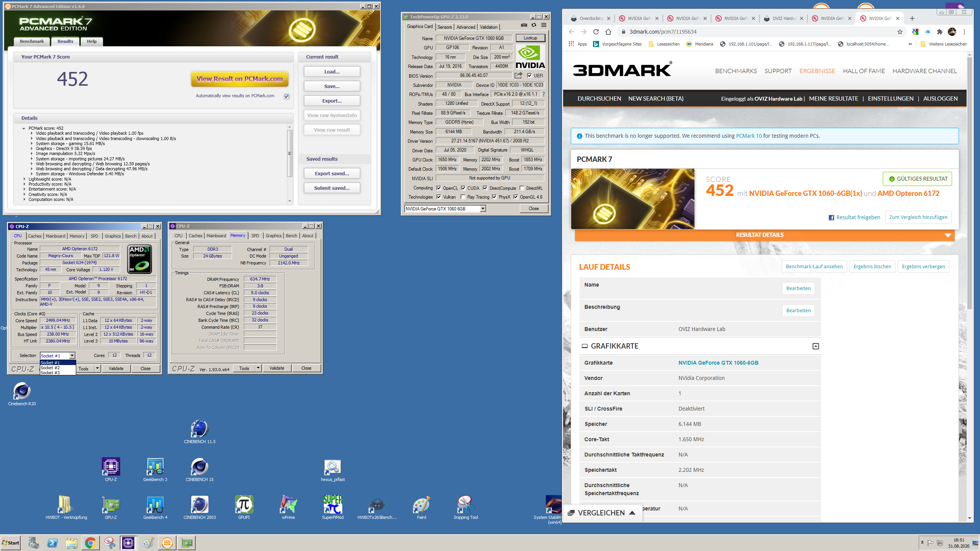The height and width of the screenshot is (551, 980).
Task: Open the hexus_pifast desktop shortcut
Action: tap(333, 470)
